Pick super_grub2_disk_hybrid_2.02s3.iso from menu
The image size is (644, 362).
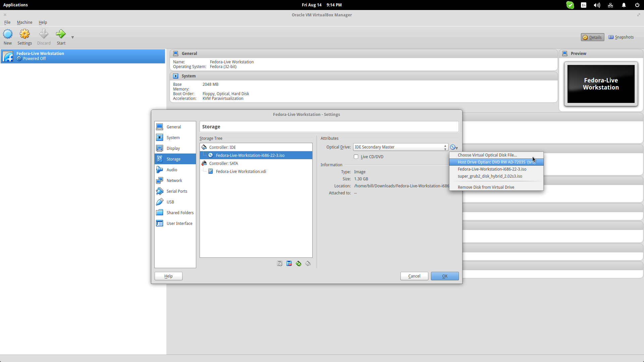click(496, 176)
